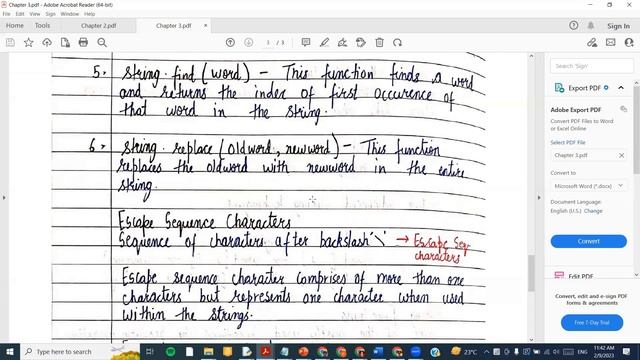640x360 pixels.
Task: Switch to the Tools tab
Action: point(42,25)
